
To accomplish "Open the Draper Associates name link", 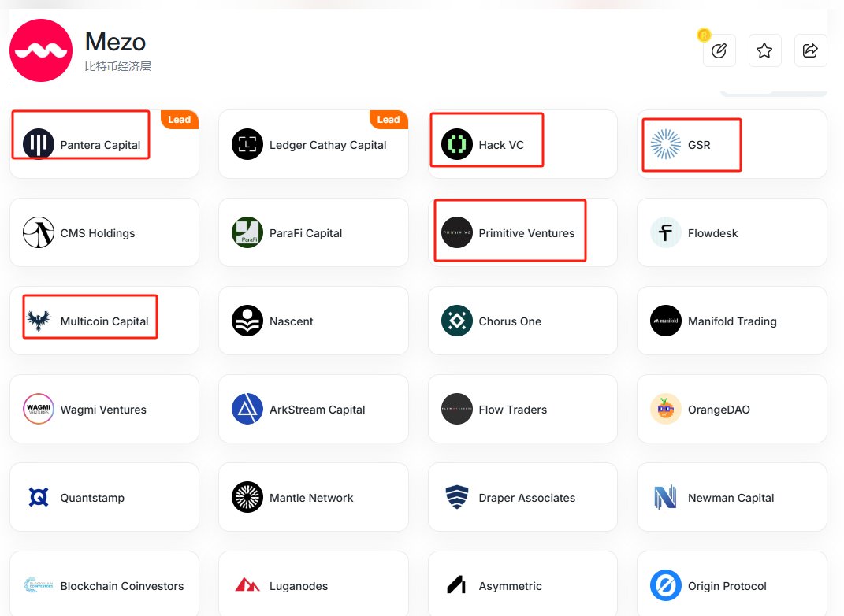I will click(527, 498).
